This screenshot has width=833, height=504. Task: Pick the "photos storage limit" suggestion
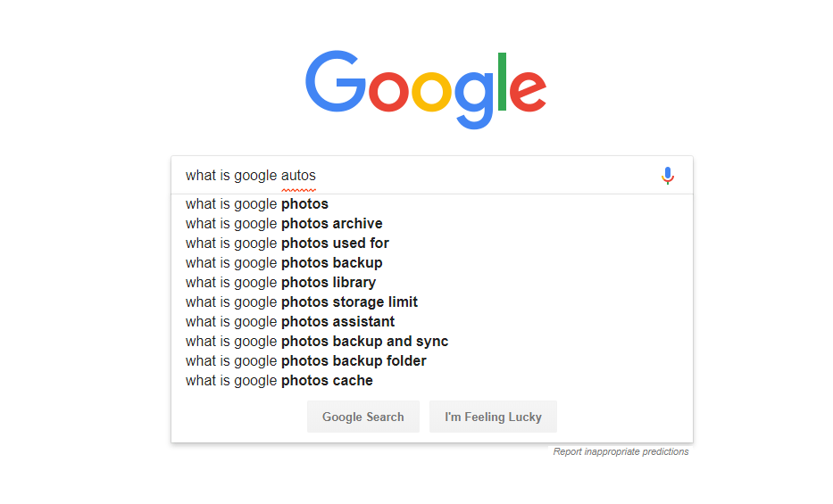tap(302, 302)
